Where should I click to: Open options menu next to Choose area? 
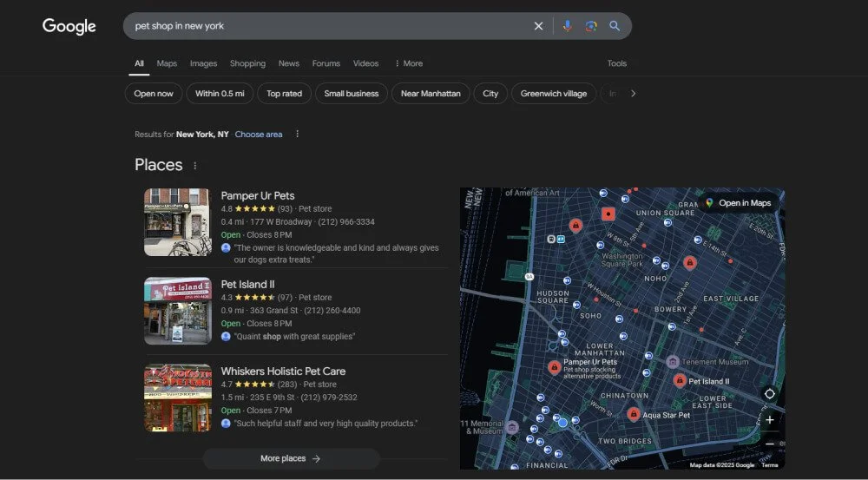(297, 134)
